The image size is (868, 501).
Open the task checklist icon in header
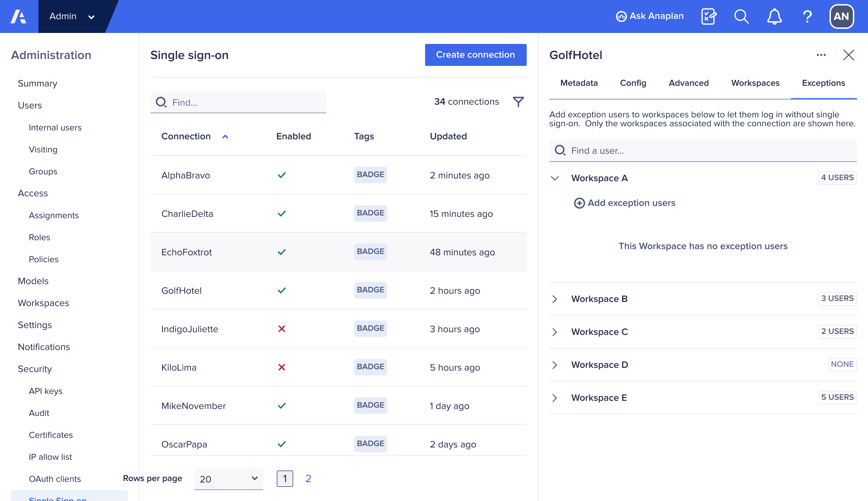pyautogui.click(x=709, y=16)
